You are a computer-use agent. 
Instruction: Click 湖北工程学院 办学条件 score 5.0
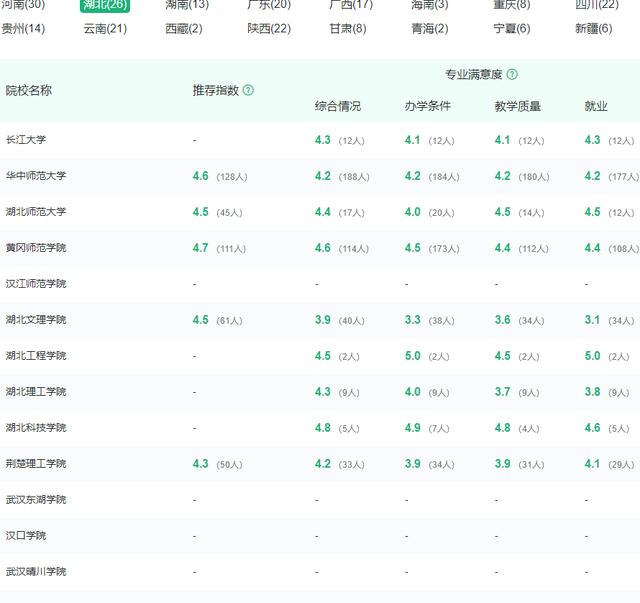[x=413, y=356]
